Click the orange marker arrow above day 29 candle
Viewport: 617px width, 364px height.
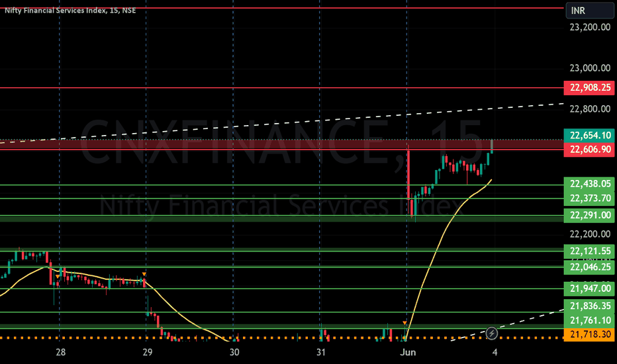coord(144,274)
